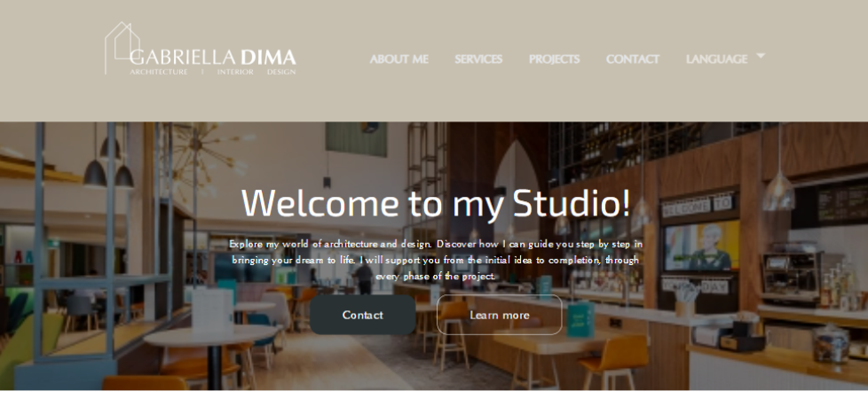Open the About Me page
The image size is (868, 399).
pos(399,59)
